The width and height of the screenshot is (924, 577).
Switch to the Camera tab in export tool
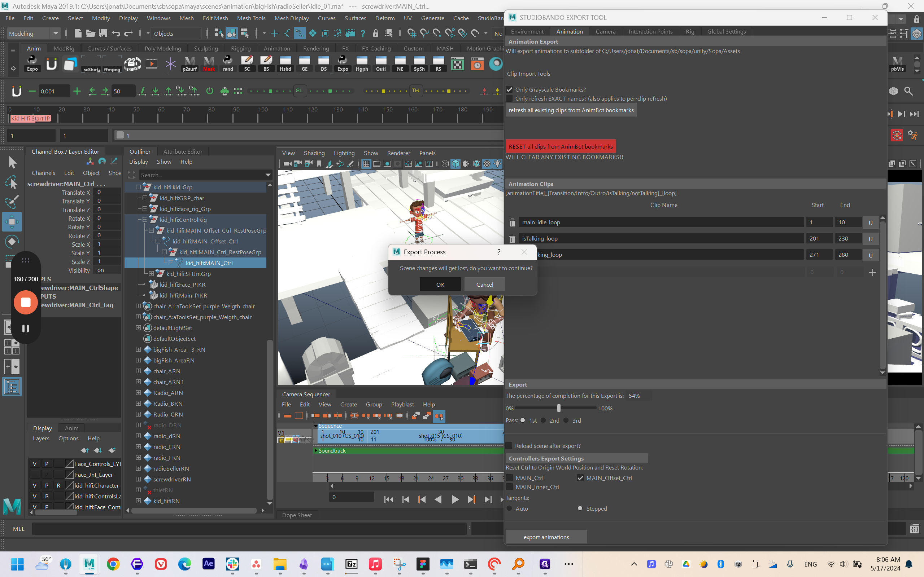tap(605, 32)
